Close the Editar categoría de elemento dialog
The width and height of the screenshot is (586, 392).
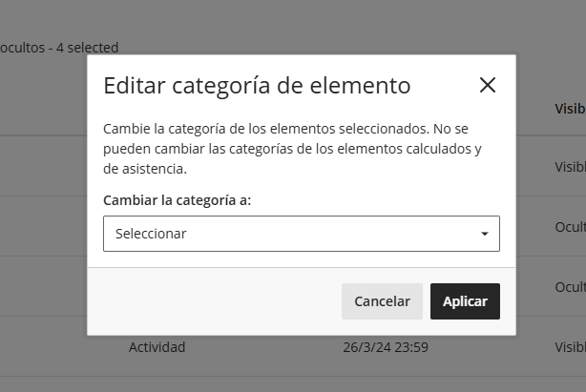click(x=488, y=85)
